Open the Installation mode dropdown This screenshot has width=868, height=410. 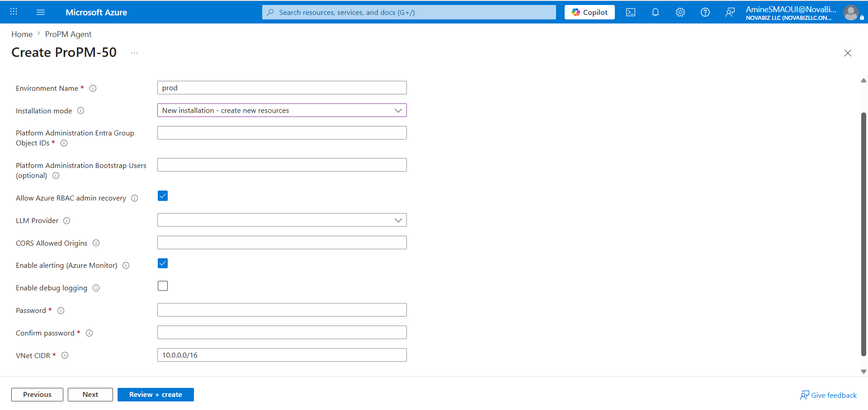tap(282, 110)
